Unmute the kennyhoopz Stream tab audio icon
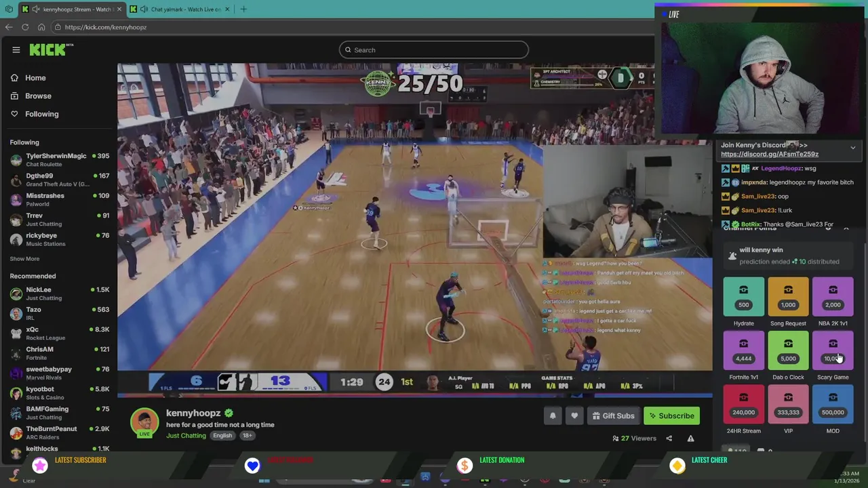The height and width of the screenshot is (488, 868). (x=37, y=9)
